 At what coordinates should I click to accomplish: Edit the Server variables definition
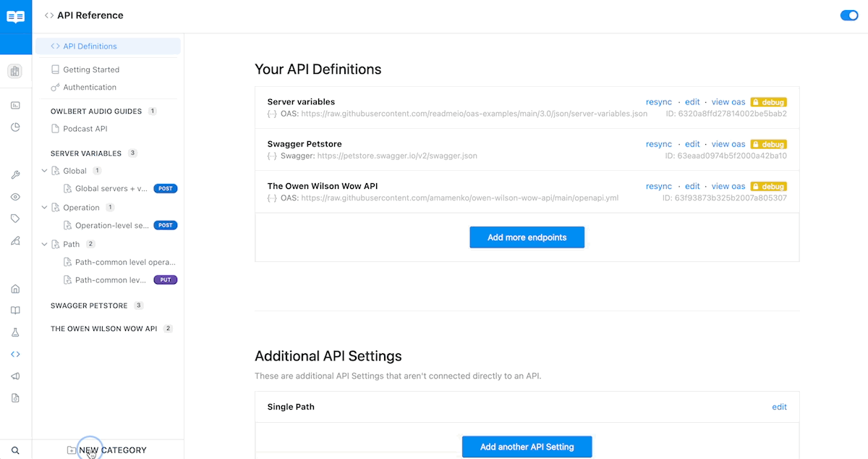(x=692, y=102)
